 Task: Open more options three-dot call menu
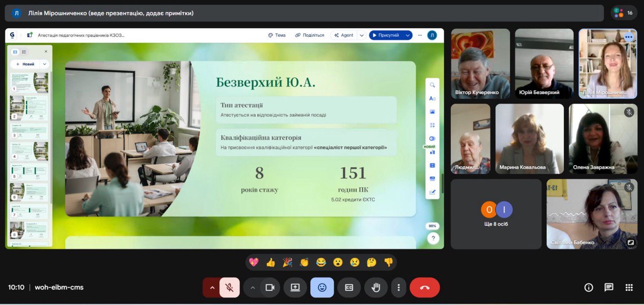pyautogui.click(x=398, y=287)
